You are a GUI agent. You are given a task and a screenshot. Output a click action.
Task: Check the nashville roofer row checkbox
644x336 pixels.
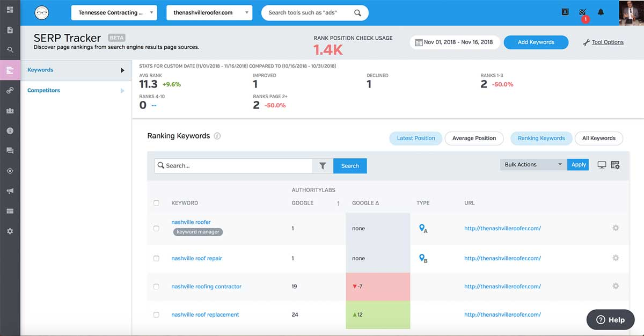(156, 228)
